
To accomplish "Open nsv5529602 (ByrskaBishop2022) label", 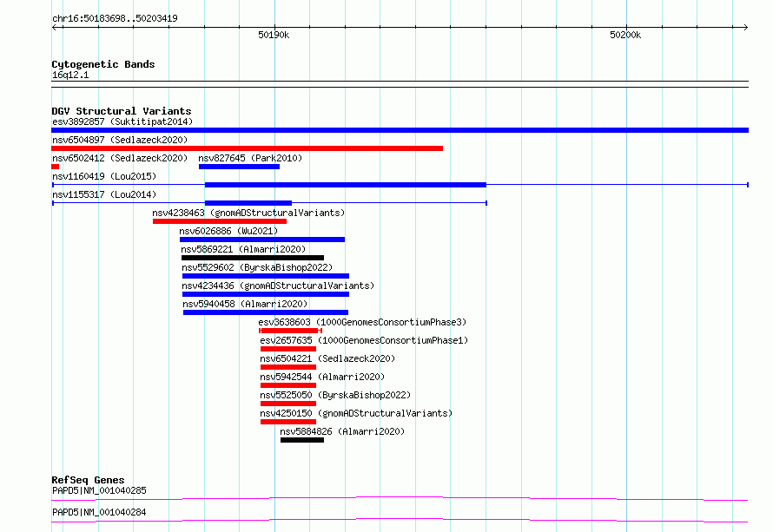I will (257, 267).
